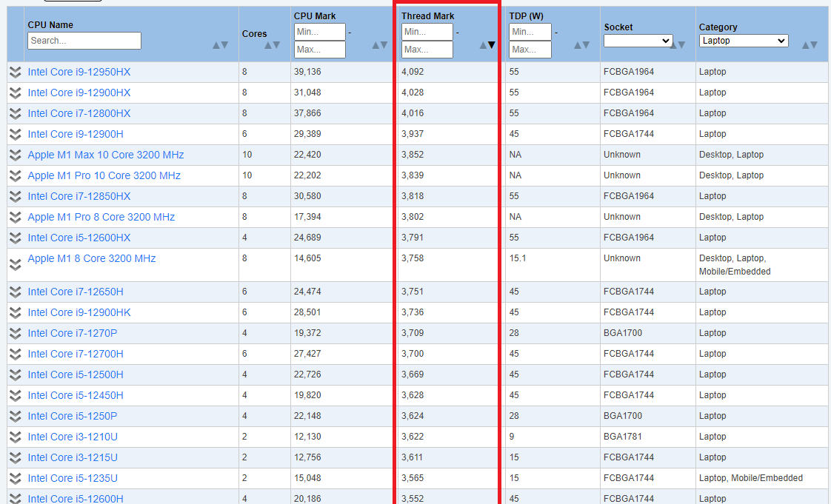
Task: Sort table by TDP column arrows
Action: point(582,45)
